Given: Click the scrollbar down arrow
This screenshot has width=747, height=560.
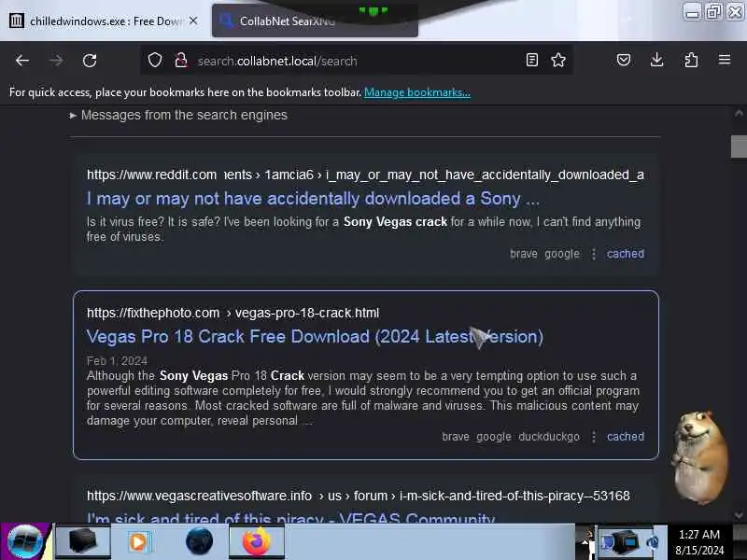Looking at the screenshot, I should 739,515.
